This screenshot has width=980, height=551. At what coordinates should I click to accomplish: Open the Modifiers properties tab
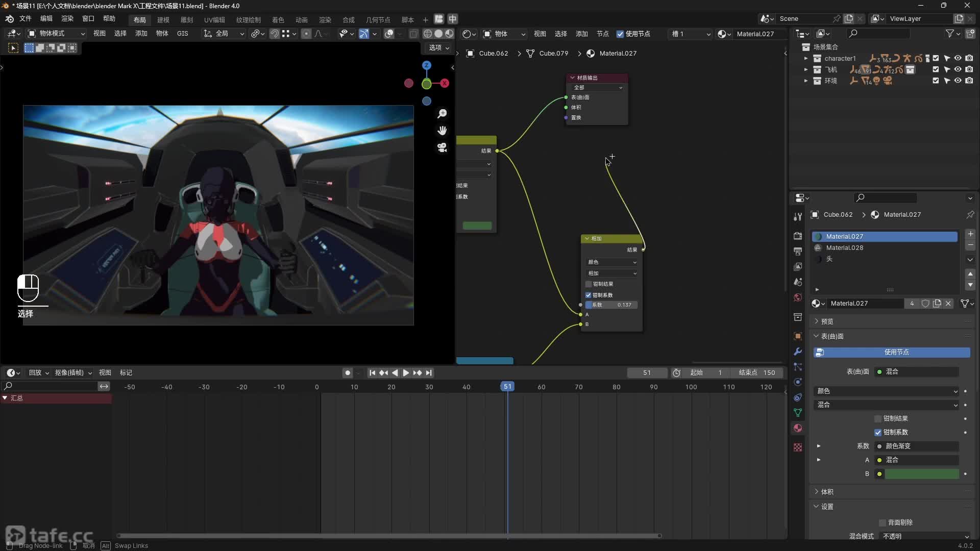tap(798, 352)
